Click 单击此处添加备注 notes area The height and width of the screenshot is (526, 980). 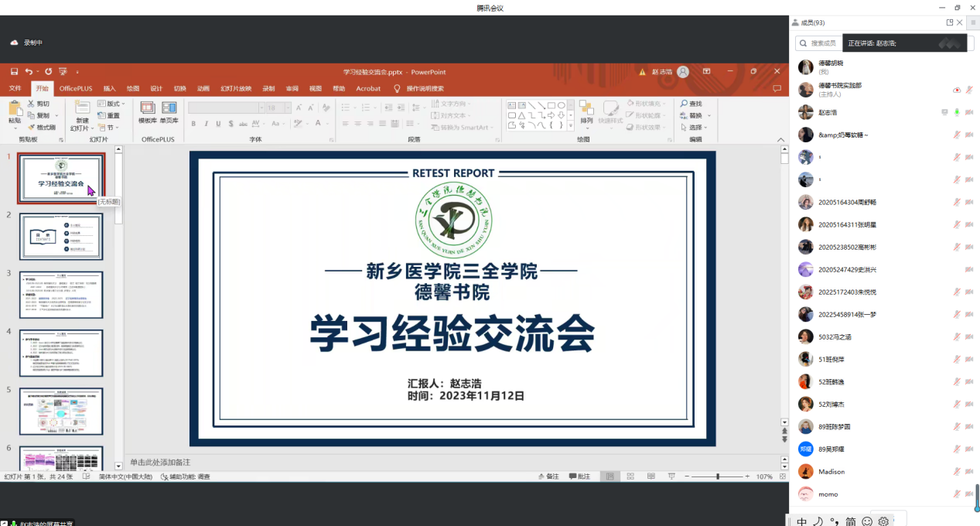[449, 461]
